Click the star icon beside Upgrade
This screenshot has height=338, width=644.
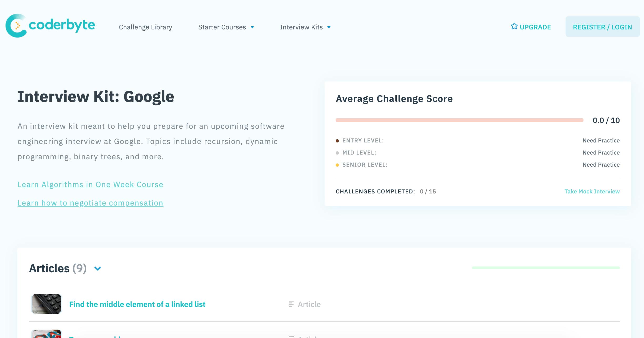click(x=514, y=27)
